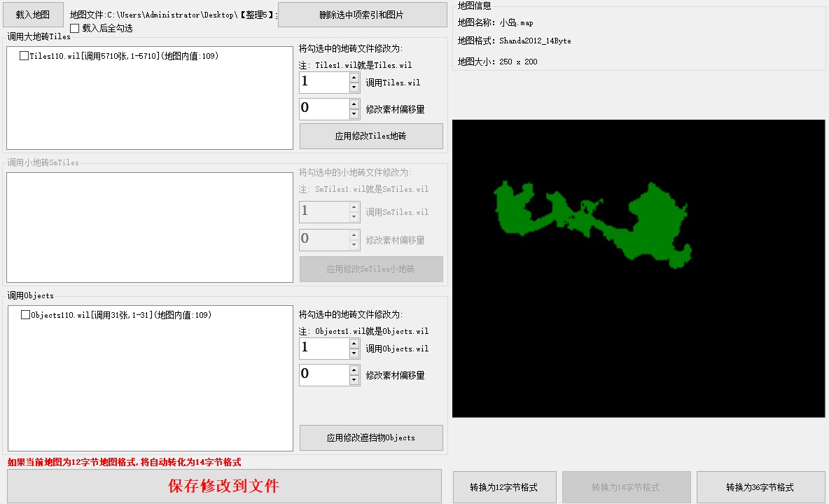829x504 pixels.
Task: Increase the Objects 修改素材偏移量 value up arrow
Action: 354,370
